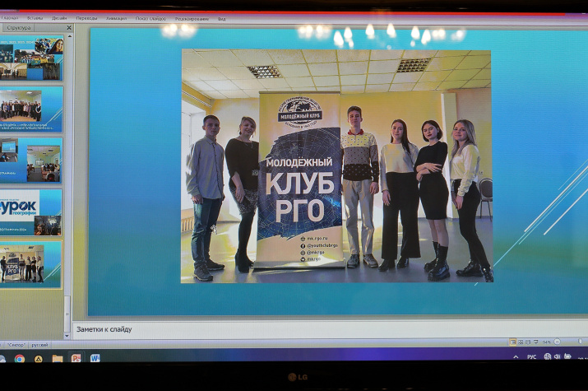Click the РУС input language indicator

coord(531,356)
